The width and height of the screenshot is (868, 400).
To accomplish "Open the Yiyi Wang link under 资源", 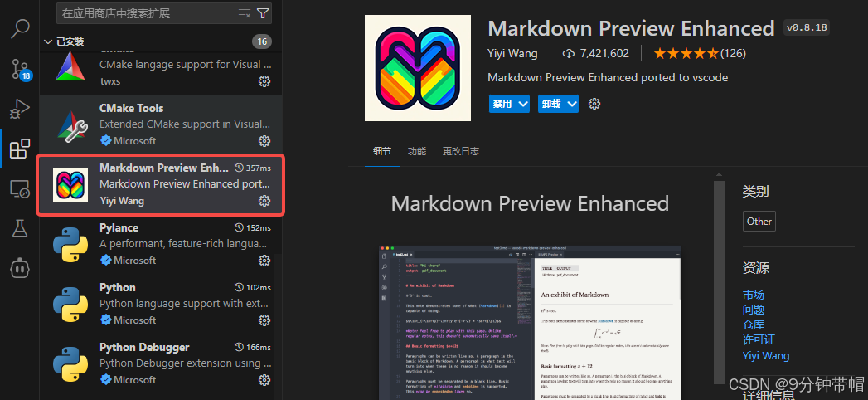I will click(766, 356).
